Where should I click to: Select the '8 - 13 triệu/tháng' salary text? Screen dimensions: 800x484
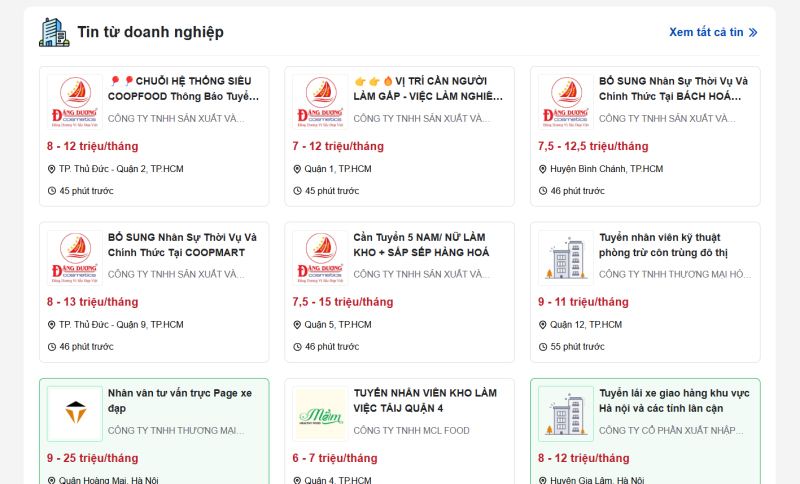pos(92,302)
